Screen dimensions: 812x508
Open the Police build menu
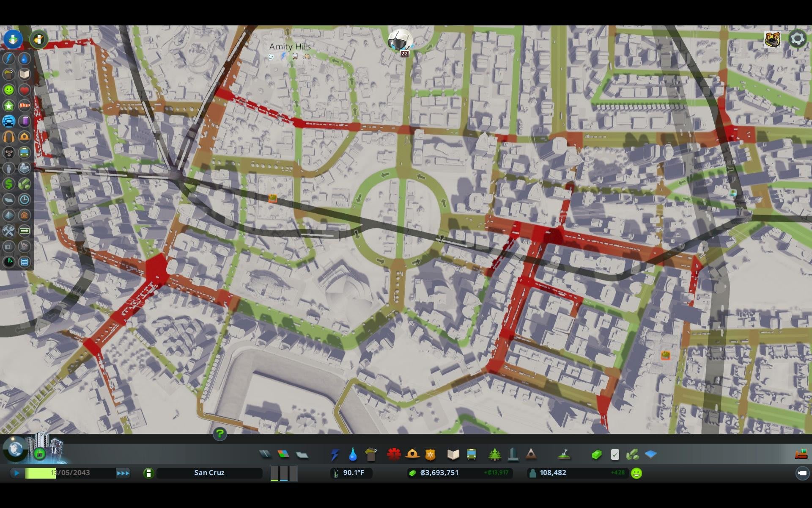tap(430, 455)
